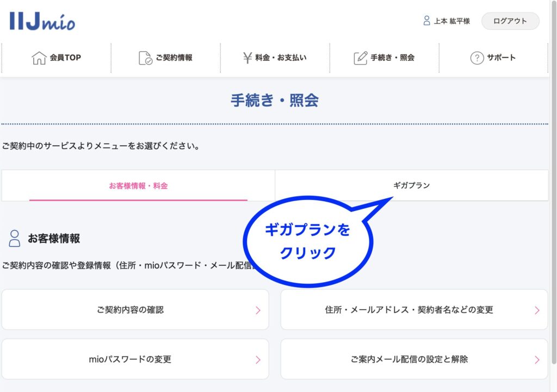Click the arrow on 住所・メールアドレス・契約者名などの変更
This screenshot has width=557, height=392.
(x=537, y=310)
